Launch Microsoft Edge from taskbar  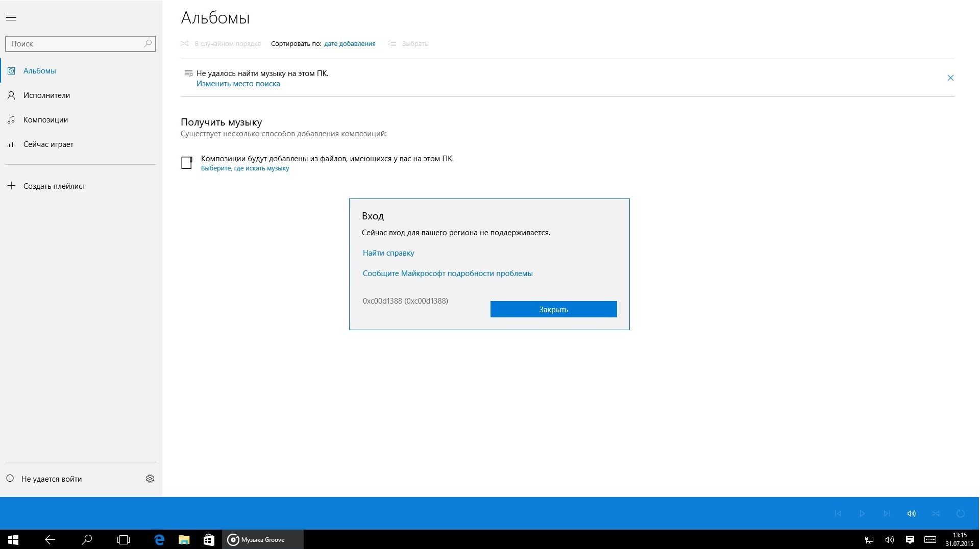(160, 540)
